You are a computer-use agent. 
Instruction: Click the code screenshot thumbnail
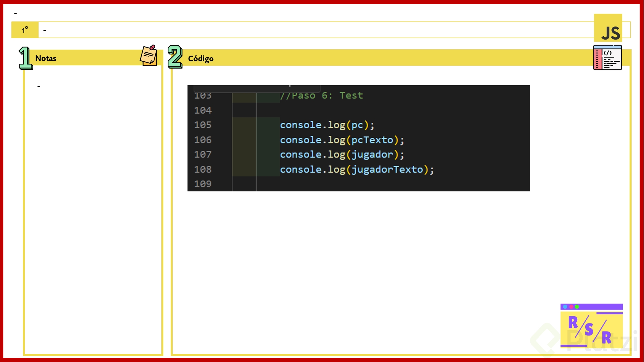[359, 138]
